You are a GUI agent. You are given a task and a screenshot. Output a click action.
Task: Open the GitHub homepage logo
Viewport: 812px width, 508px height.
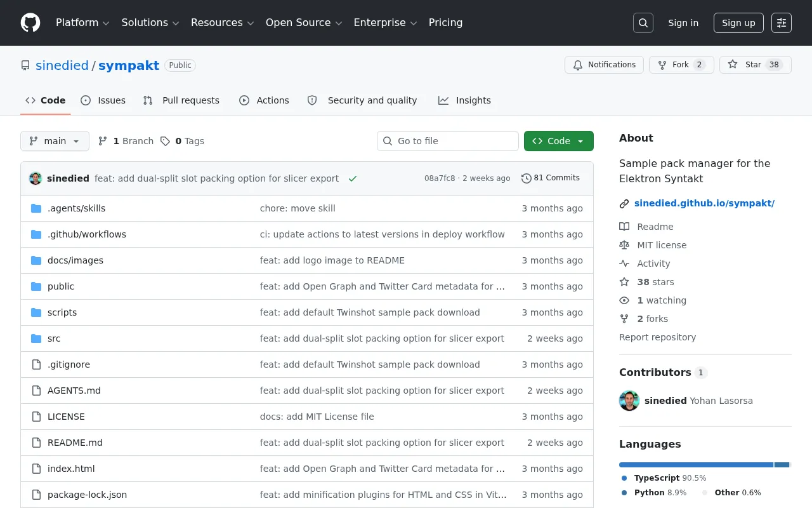coord(30,23)
